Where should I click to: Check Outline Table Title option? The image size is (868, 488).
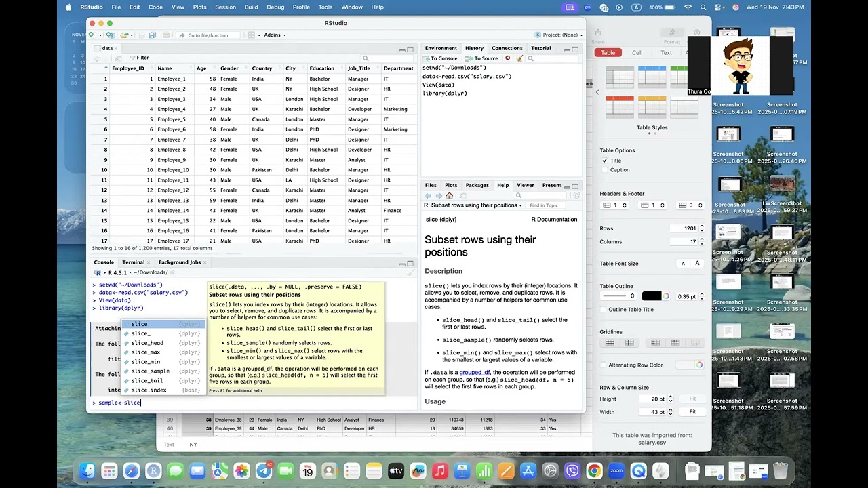coord(604,310)
